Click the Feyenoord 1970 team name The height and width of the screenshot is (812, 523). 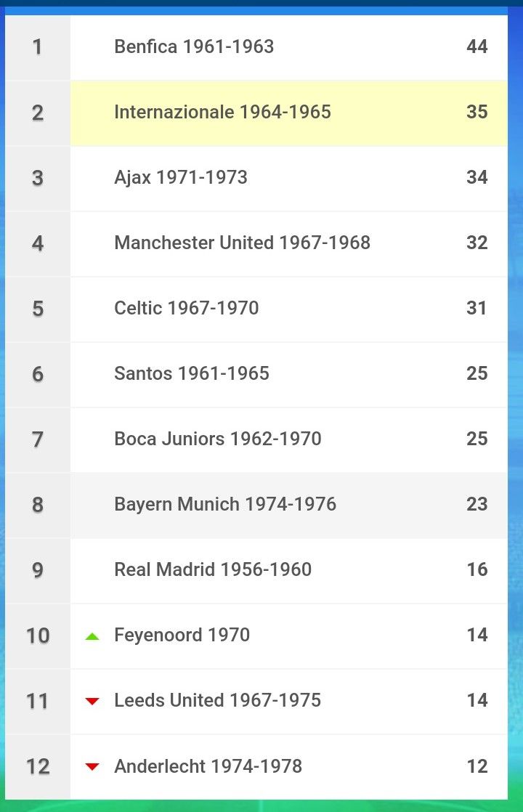(x=182, y=636)
